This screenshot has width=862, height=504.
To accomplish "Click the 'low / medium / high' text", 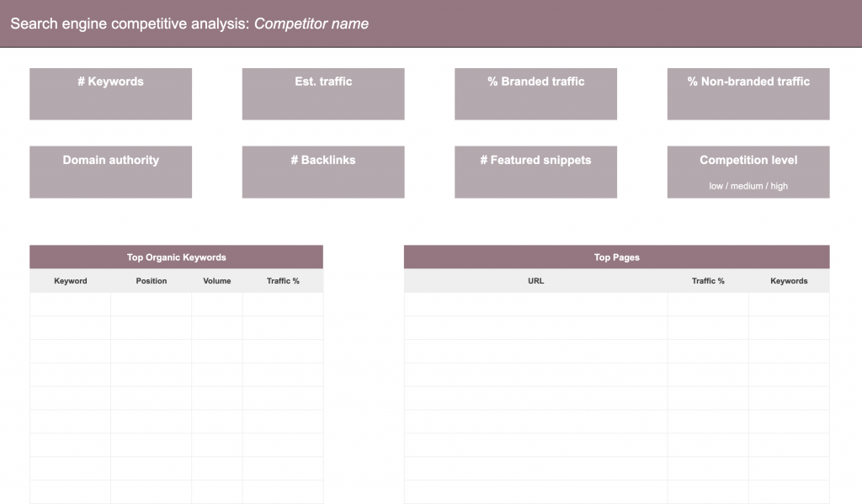I will click(x=748, y=186).
